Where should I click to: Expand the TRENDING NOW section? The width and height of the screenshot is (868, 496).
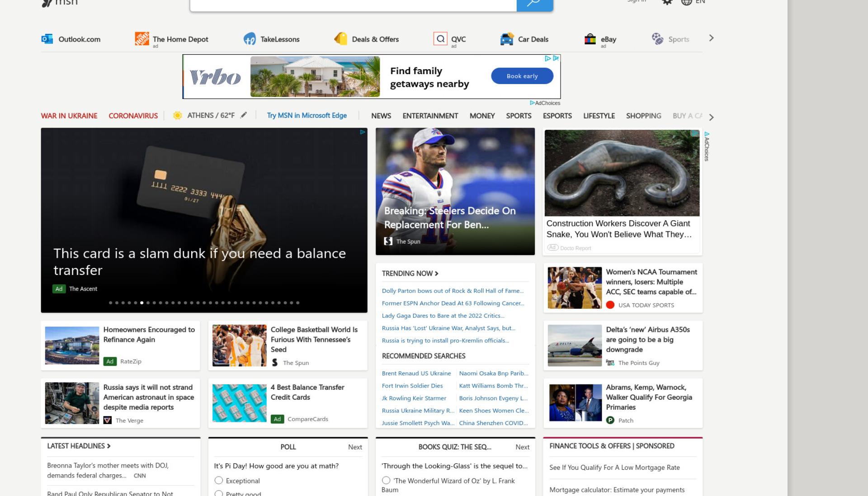click(410, 273)
